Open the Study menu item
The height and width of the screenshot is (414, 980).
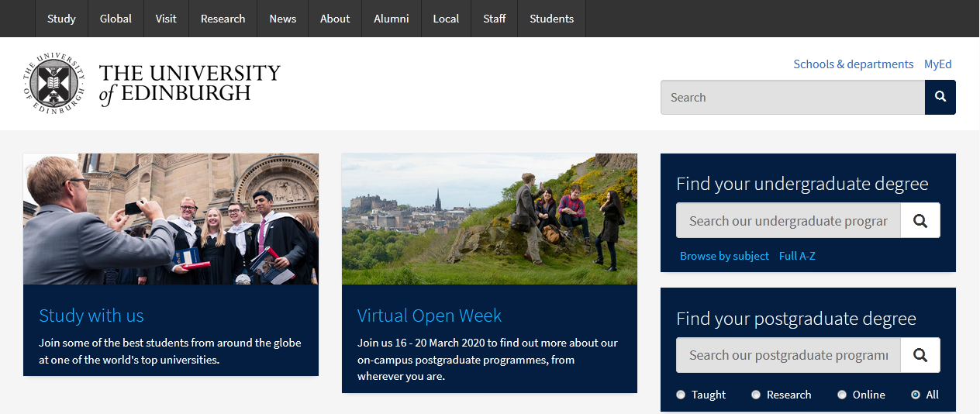61,19
